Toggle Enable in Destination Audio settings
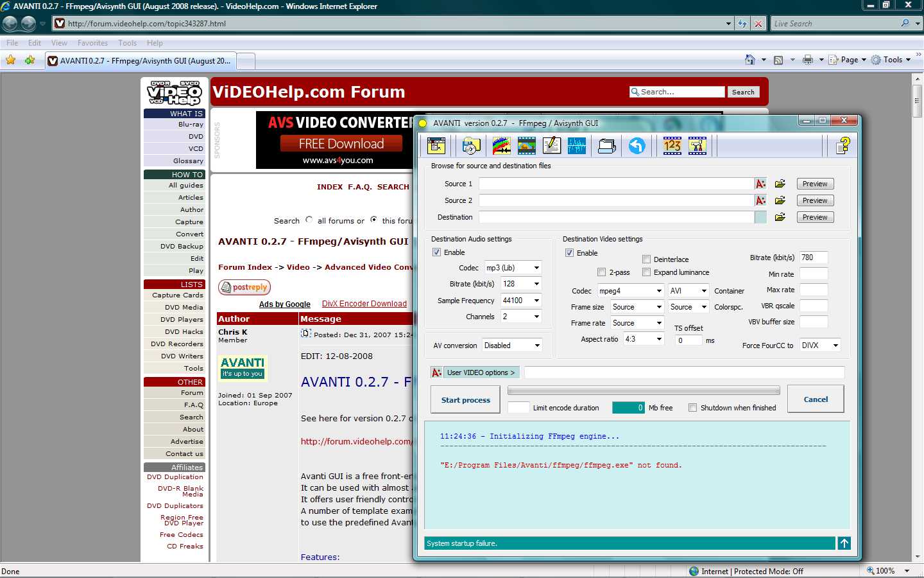 click(x=436, y=252)
